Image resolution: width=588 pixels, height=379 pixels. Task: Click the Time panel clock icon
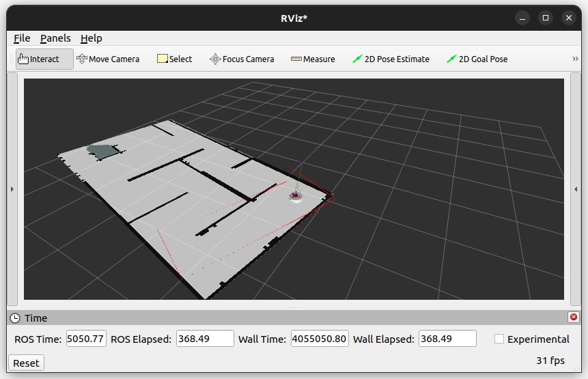point(15,318)
